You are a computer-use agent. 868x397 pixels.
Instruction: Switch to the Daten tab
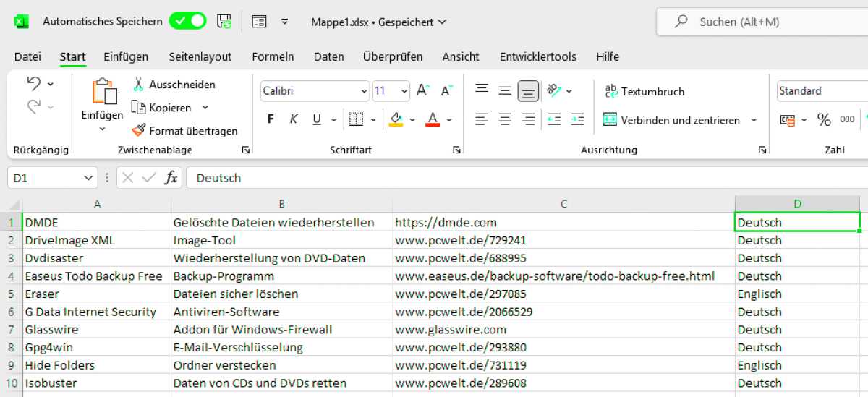(328, 56)
